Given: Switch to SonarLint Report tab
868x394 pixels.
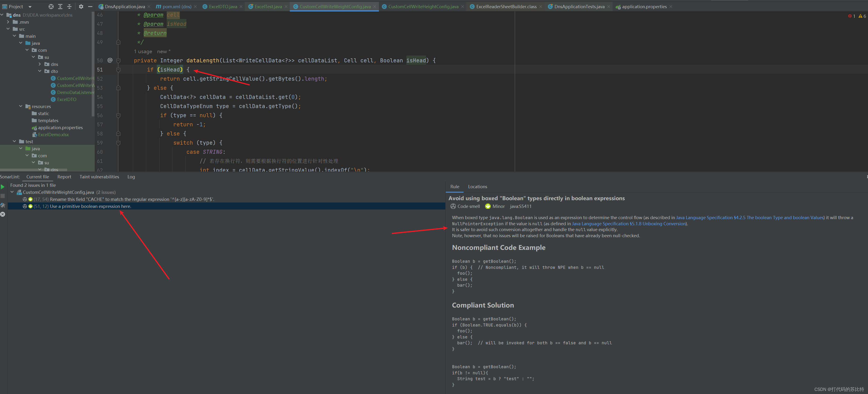Looking at the screenshot, I should [x=64, y=177].
